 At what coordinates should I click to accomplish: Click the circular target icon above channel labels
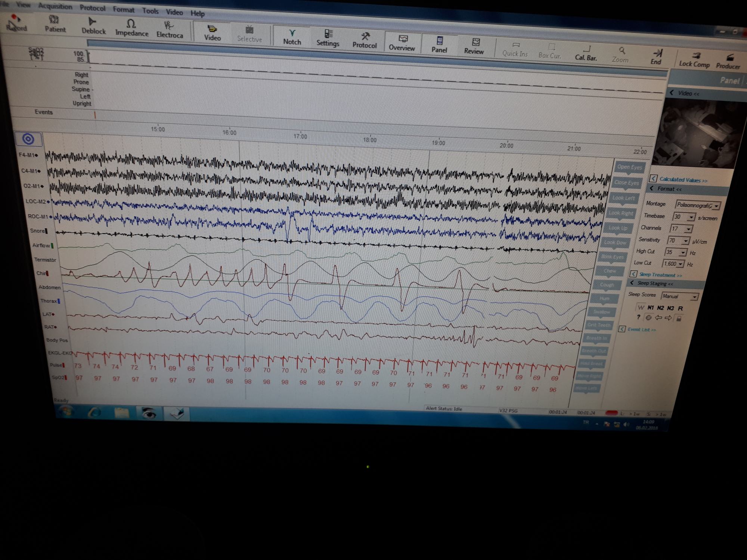(28, 139)
